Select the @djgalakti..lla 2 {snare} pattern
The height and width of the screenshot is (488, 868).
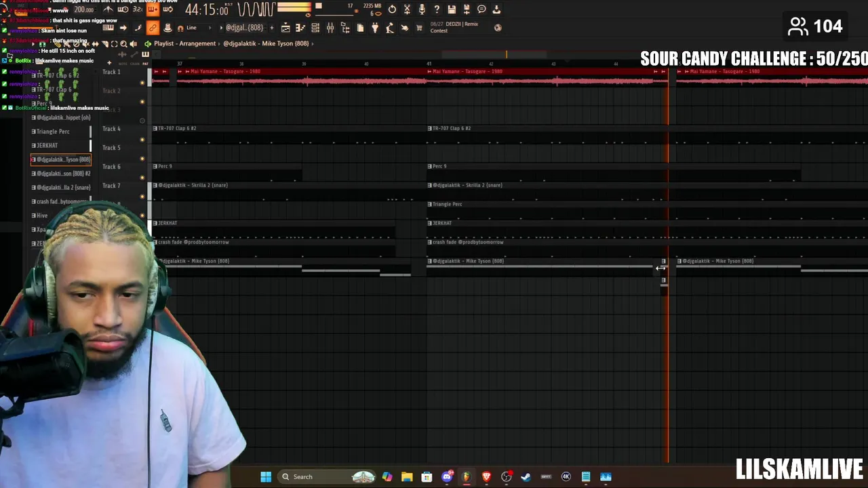[x=61, y=188]
